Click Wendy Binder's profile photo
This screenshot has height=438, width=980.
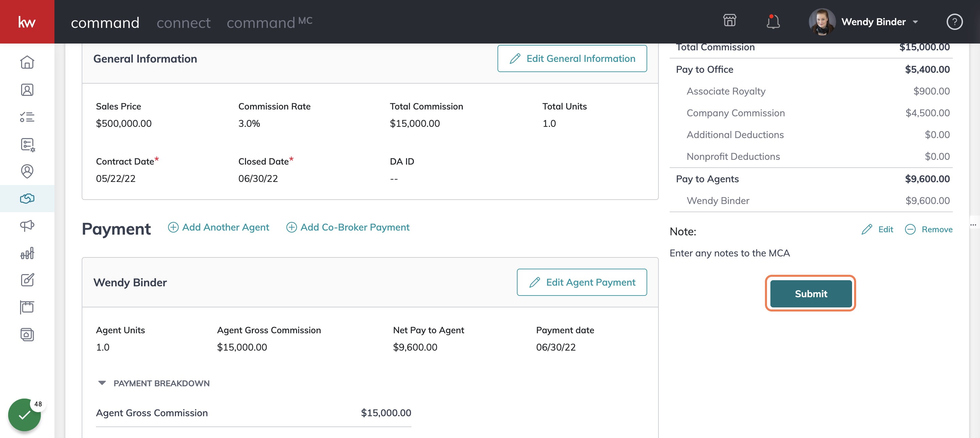click(x=822, y=22)
